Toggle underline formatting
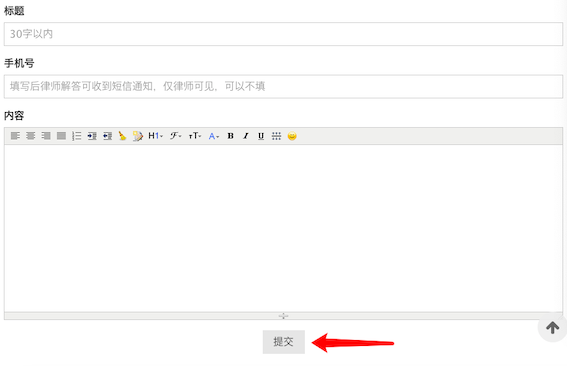 tap(261, 136)
